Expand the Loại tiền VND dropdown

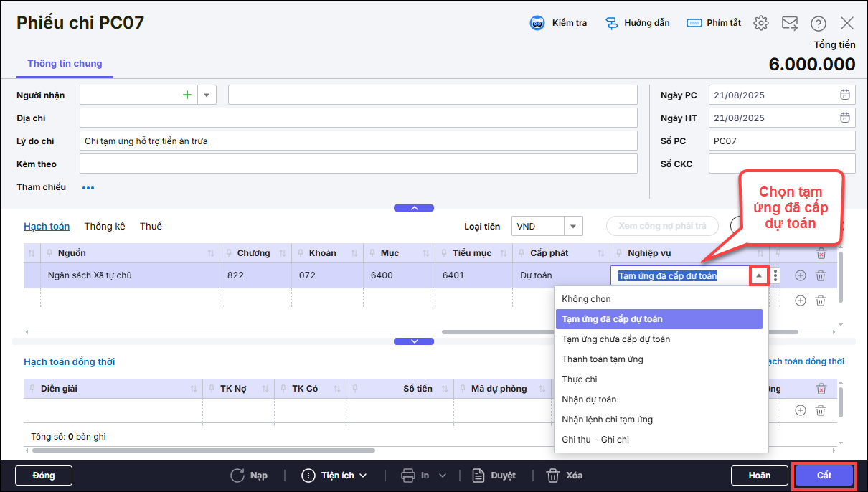point(573,227)
